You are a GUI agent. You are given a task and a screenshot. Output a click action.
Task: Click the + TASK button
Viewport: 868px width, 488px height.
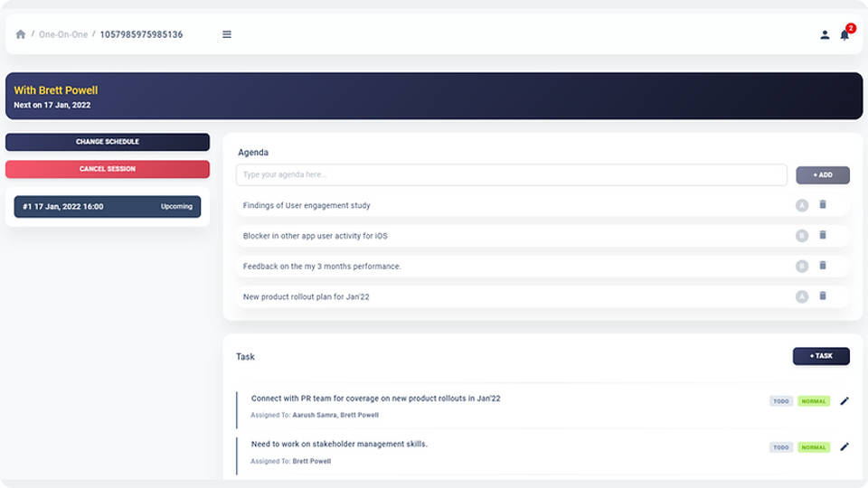point(821,356)
